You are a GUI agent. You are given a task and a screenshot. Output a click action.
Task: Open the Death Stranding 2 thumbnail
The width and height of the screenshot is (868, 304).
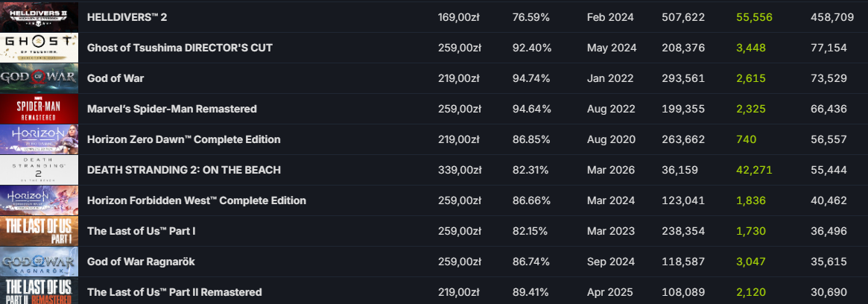click(x=39, y=169)
